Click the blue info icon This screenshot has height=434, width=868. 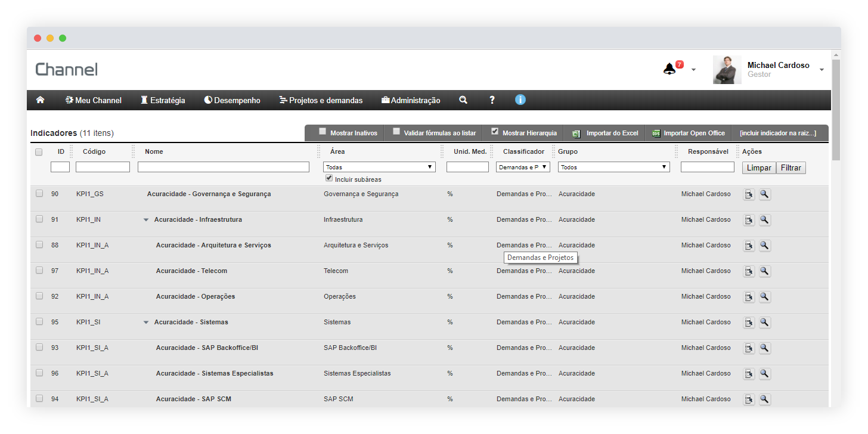coord(520,100)
